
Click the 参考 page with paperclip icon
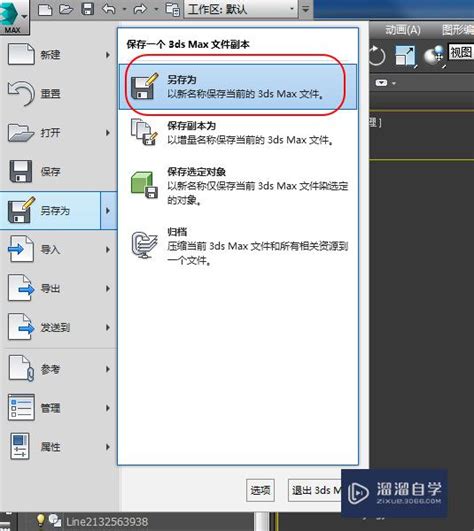point(21,368)
